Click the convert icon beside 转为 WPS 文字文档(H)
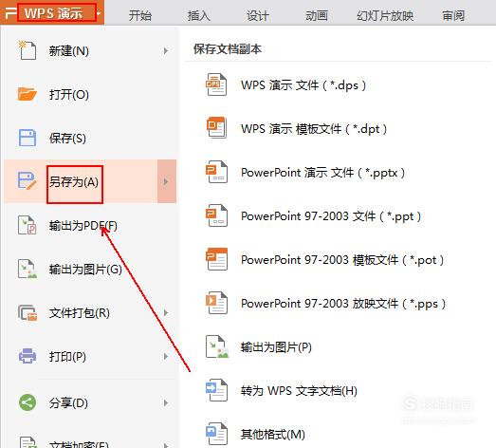Viewport: 496px width, 448px height. (x=216, y=390)
